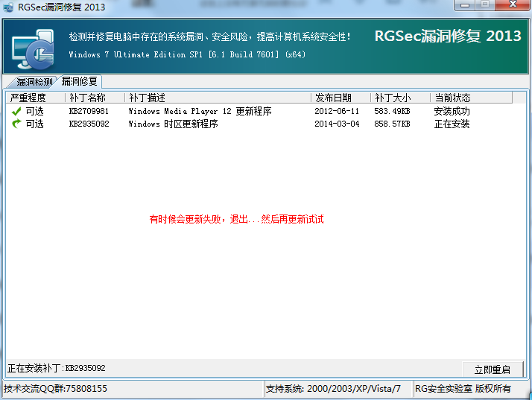Switch to the 漏洞检测 tab
The image size is (532, 400).
[34, 82]
